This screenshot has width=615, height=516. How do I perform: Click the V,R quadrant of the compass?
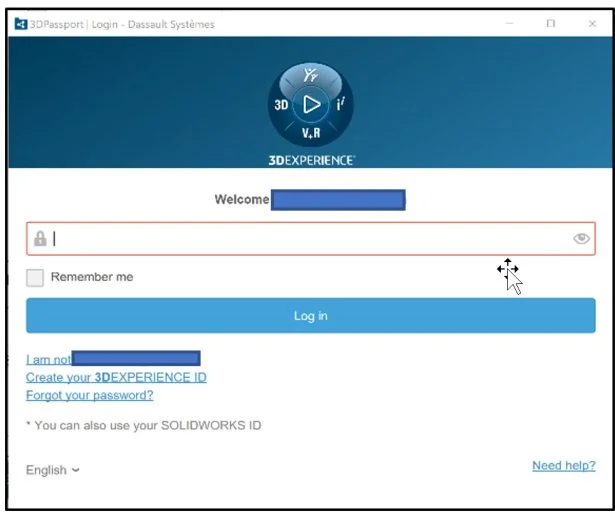click(x=311, y=133)
